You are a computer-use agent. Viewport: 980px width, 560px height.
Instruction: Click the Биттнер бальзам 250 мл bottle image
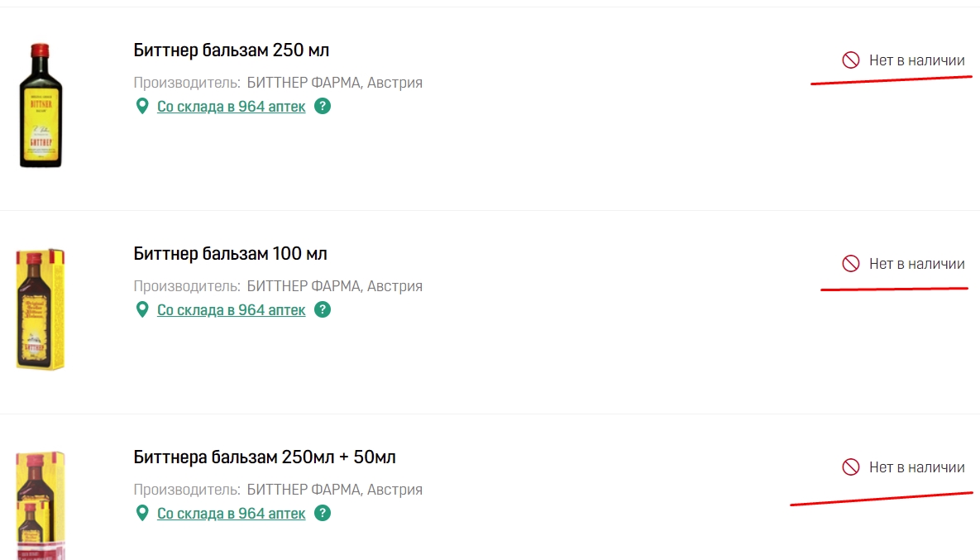(x=41, y=105)
